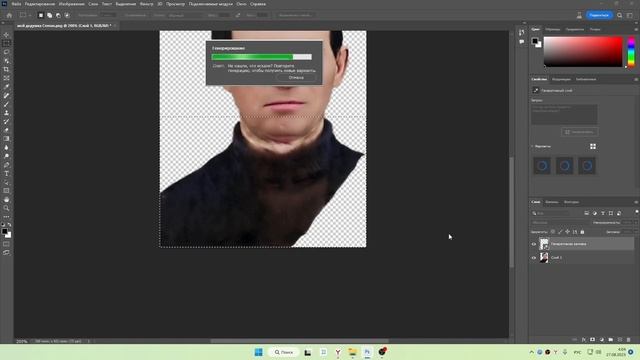Select the Gradient tool
640x360 pixels.
[6, 139]
